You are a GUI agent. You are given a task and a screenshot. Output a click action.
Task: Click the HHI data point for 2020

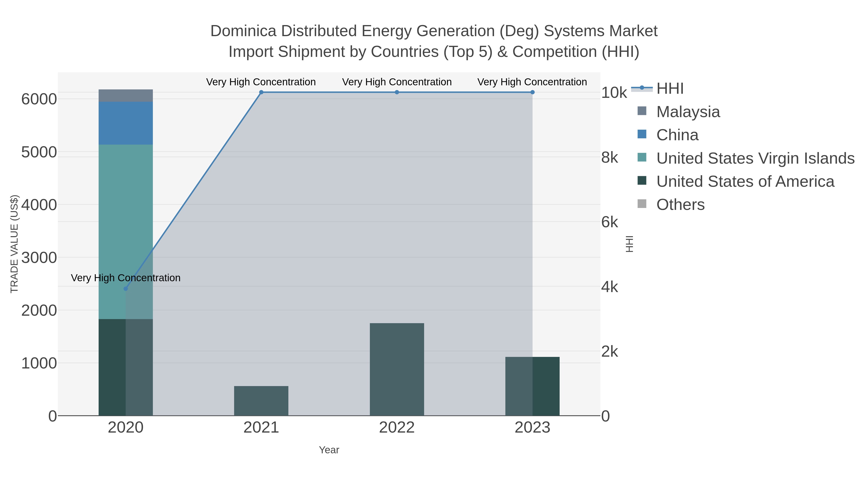(x=126, y=289)
